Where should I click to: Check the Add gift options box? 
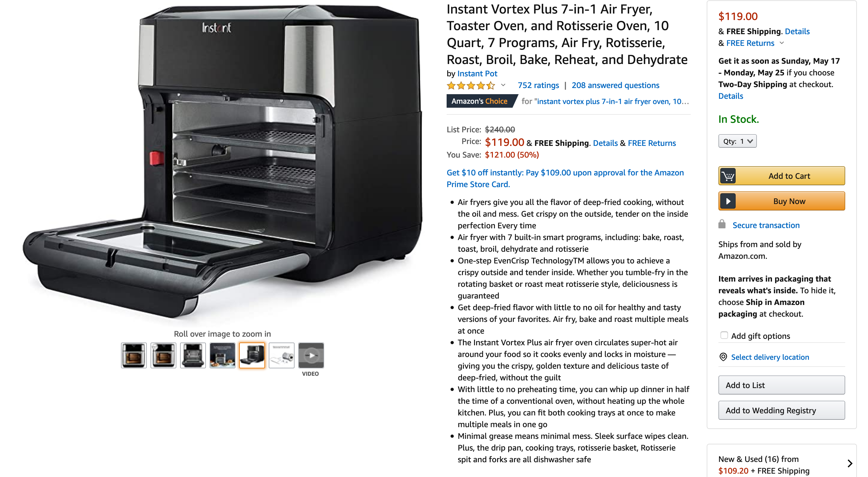[724, 335]
